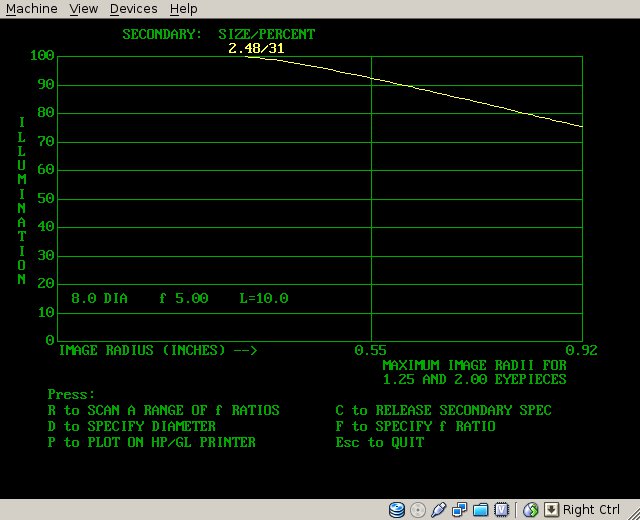Viewport: 640px width, 520px height.
Task: Click the P to PLOT ON HP/GL line
Action: tap(151, 442)
